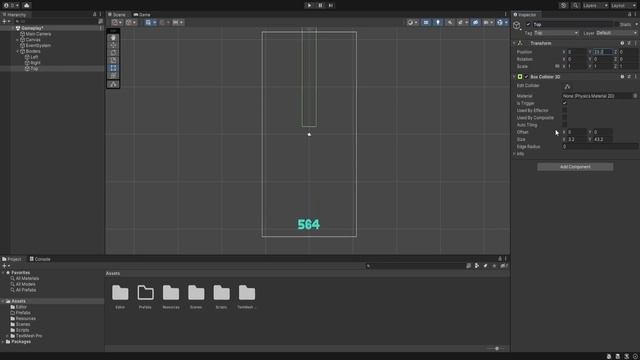Select EventSystem in Hierarchy
The width and height of the screenshot is (640, 360).
point(38,46)
